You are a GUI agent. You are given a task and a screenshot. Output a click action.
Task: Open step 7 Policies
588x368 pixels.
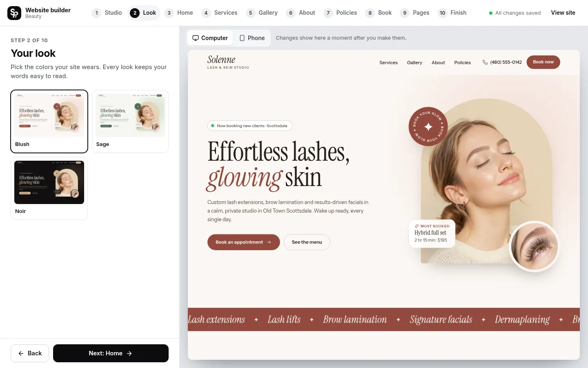click(x=341, y=13)
